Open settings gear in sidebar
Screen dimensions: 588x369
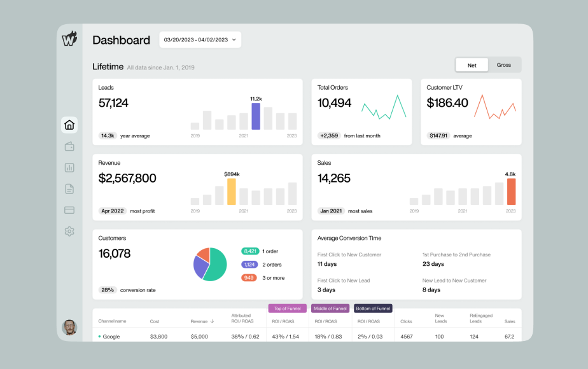pos(69,232)
